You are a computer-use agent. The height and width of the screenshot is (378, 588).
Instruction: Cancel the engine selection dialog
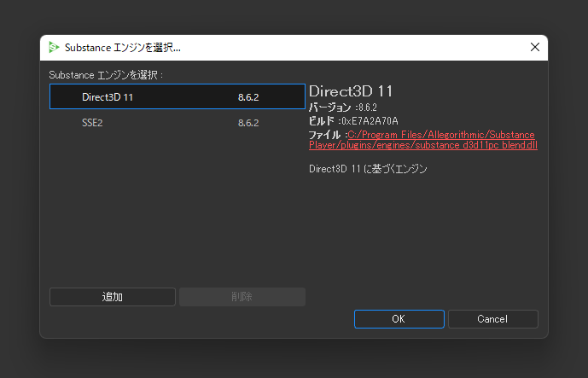click(493, 319)
